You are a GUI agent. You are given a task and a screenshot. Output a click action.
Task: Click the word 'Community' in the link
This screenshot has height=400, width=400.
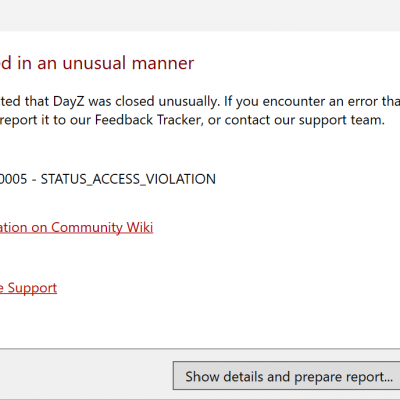click(x=87, y=228)
